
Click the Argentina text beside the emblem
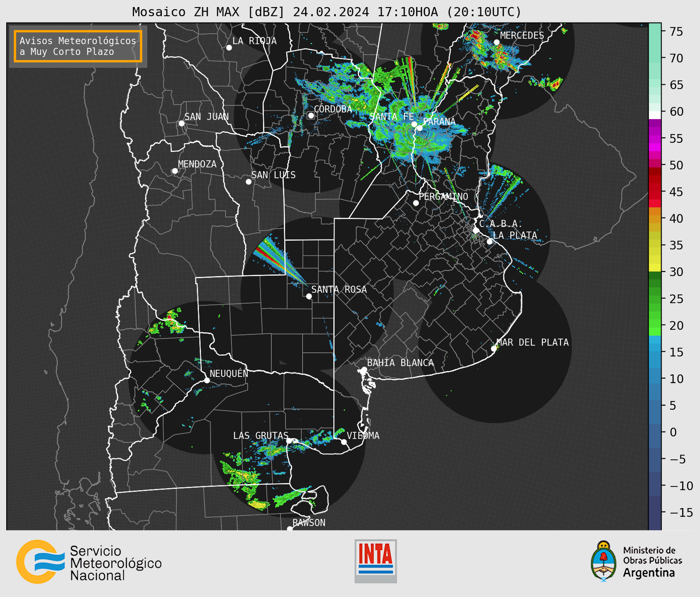[649, 573]
